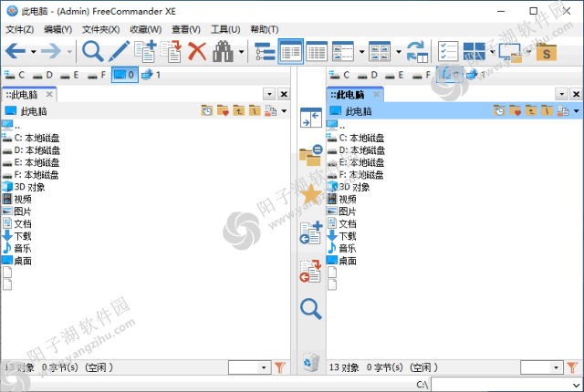The image size is (584, 392).
Task: Select 桌面 in right panel
Action: pyautogui.click(x=341, y=261)
